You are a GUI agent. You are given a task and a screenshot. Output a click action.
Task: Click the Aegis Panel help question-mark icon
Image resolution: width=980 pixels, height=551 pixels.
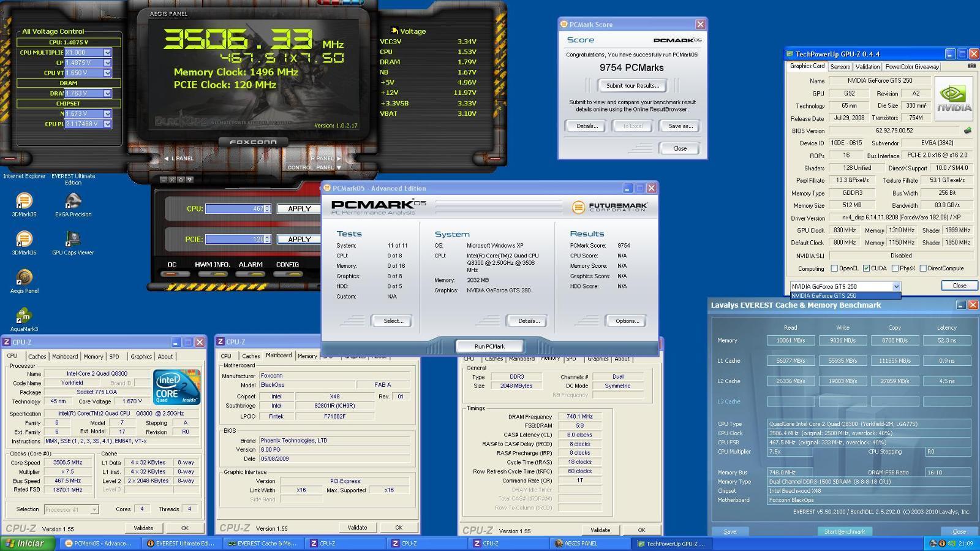190,180
